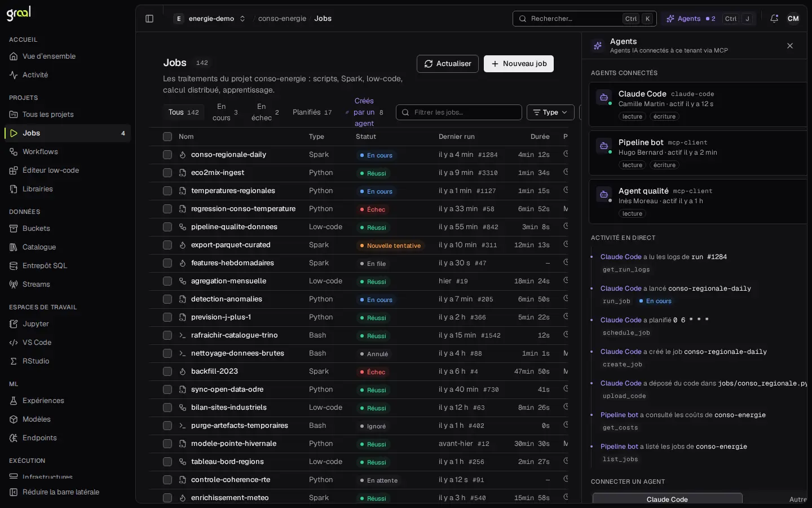This screenshot has height=508, width=812.
Task: Click the get_costs tool label
Action: tap(620, 428)
